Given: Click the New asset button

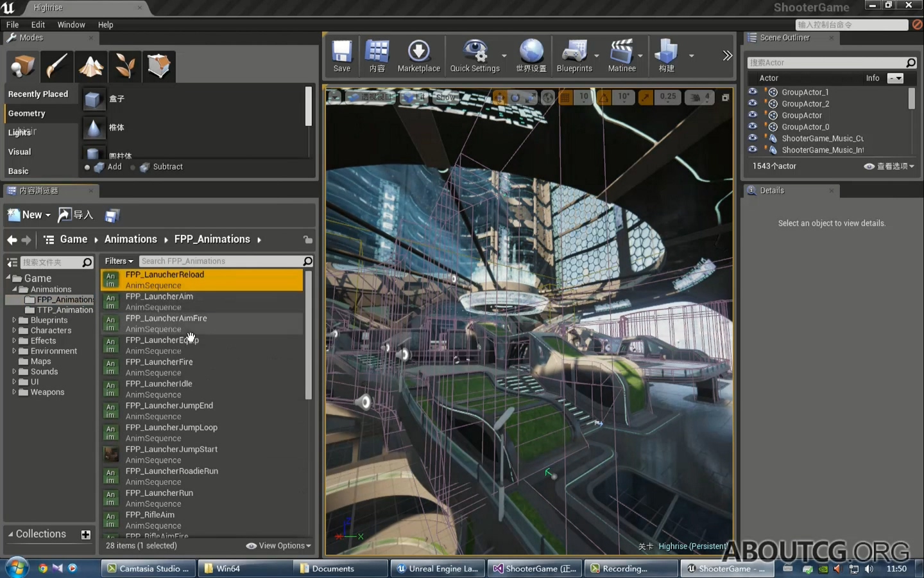Looking at the screenshot, I should (x=29, y=215).
